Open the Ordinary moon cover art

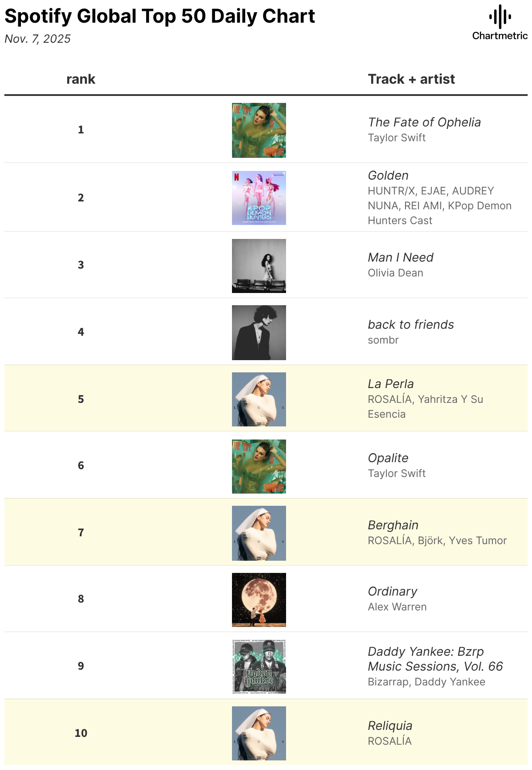pyautogui.click(x=259, y=600)
